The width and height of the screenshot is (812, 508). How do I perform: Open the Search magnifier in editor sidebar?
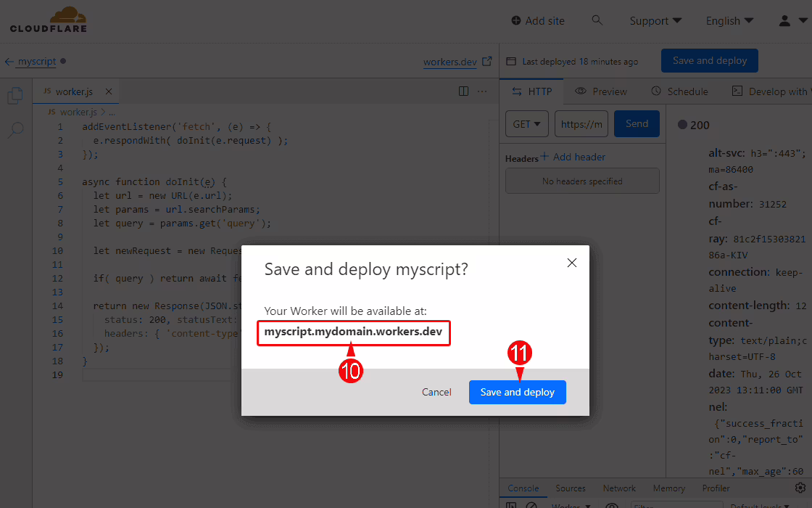[x=15, y=131]
